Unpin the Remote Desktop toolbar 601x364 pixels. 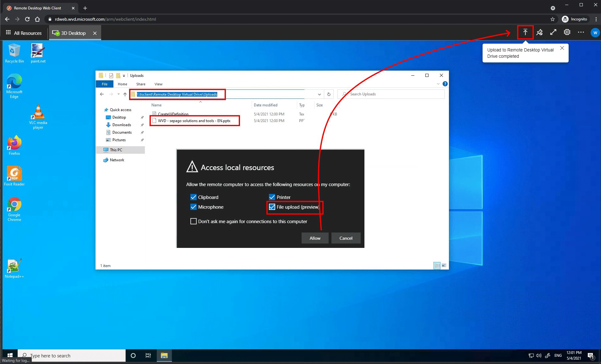[x=539, y=32]
